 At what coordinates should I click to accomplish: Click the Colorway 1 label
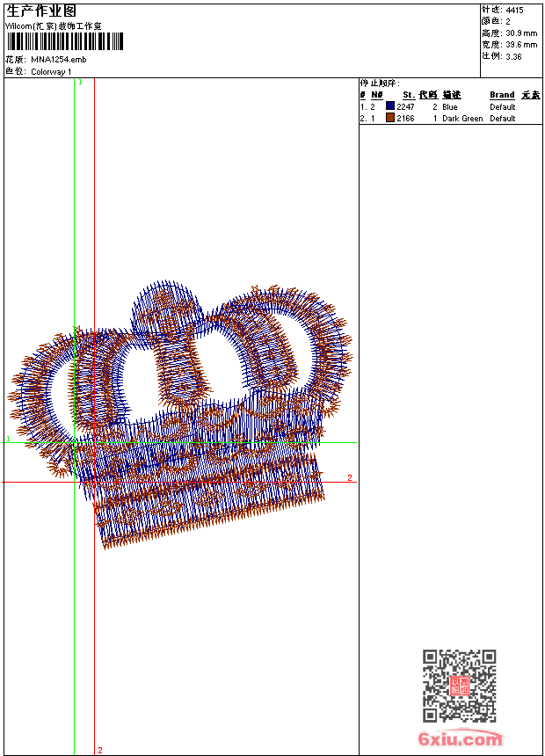tap(52, 71)
